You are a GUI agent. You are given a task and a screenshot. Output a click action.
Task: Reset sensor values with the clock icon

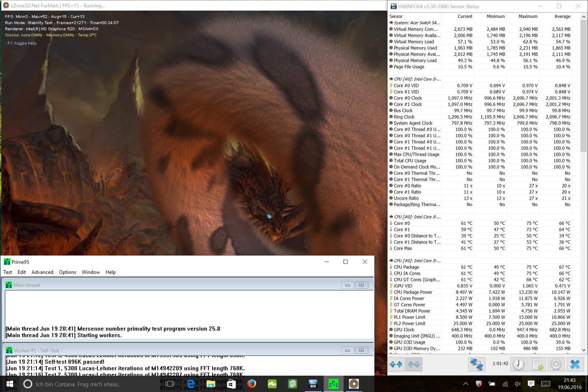(x=519, y=364)
